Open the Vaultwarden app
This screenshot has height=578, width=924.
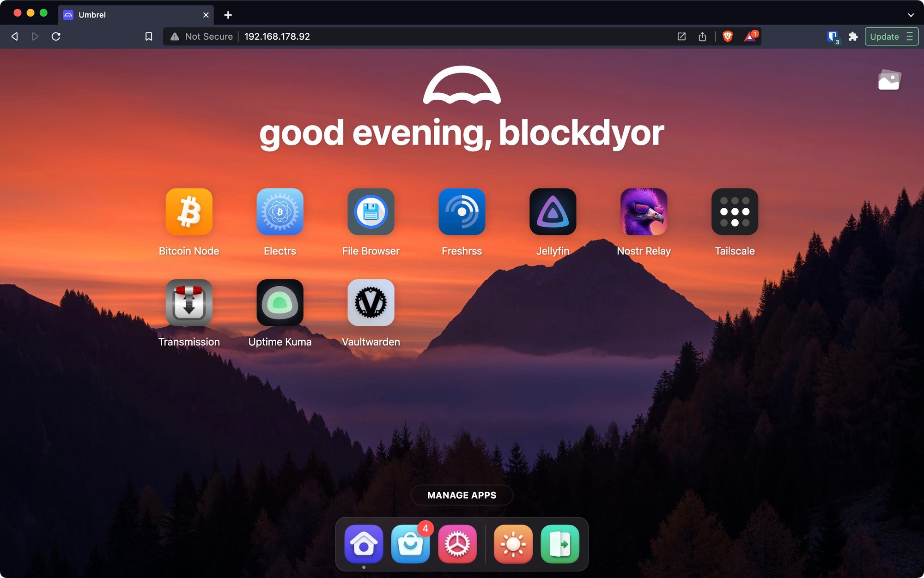[x=371, y=302]
